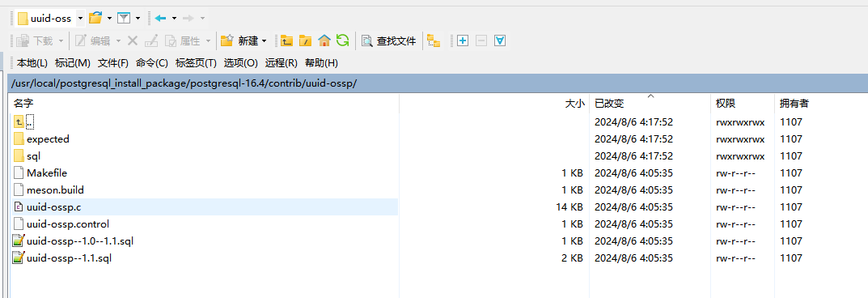This screenshot has width=868, height=298.
Task: Sort by the 权限 column header
Action: (742, 103)
